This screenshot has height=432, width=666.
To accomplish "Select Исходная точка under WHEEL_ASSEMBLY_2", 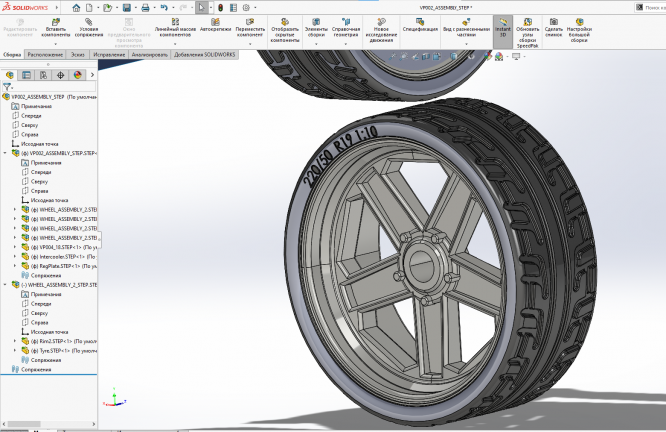I will click(50, 331).
